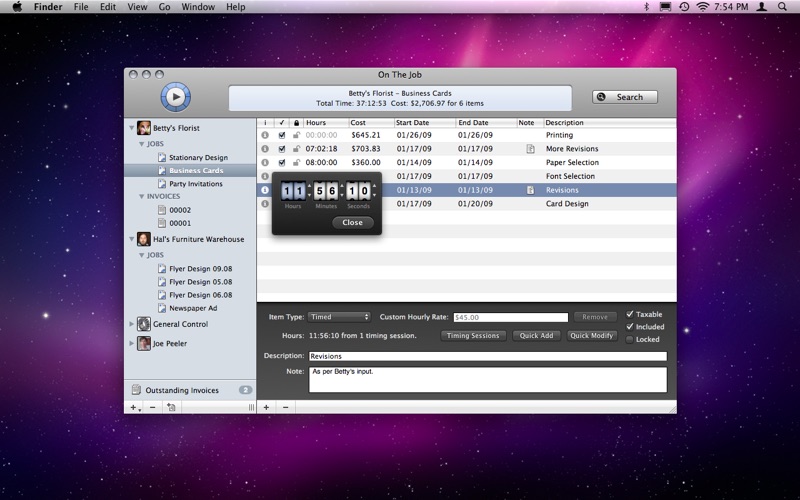Toggle the lock icon on the Paper Selection row
Viewport: 800px width, 500px height.
point(296,162)
